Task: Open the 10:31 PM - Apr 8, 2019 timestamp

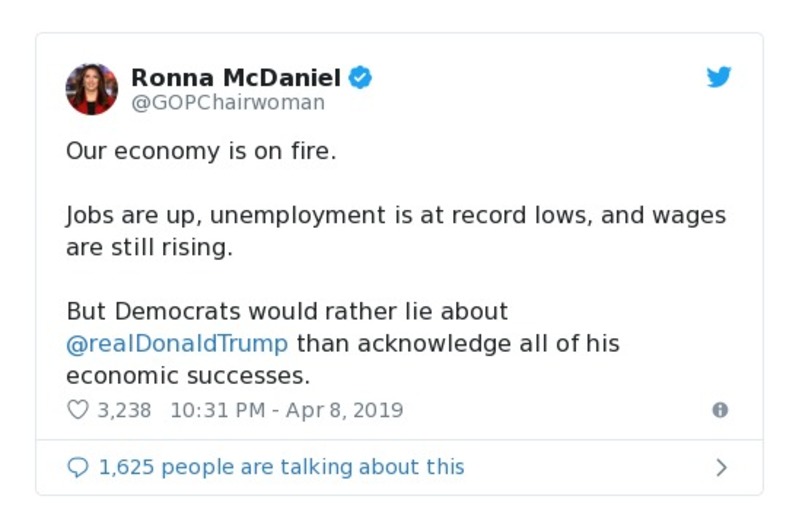Action: (x=287, y=410)
